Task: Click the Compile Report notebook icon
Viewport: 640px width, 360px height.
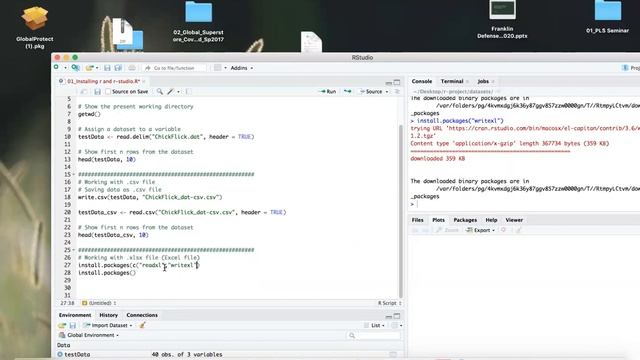Action: click(188, 91)
